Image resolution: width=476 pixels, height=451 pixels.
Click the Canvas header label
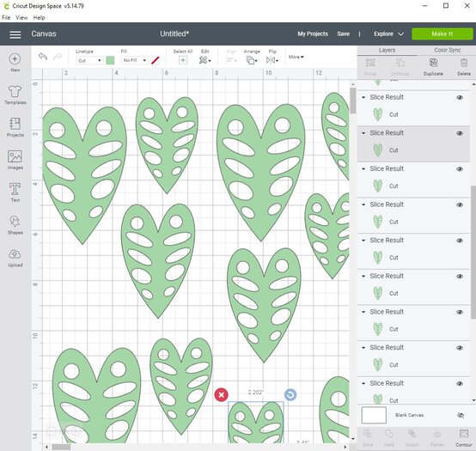coord(44,34)
